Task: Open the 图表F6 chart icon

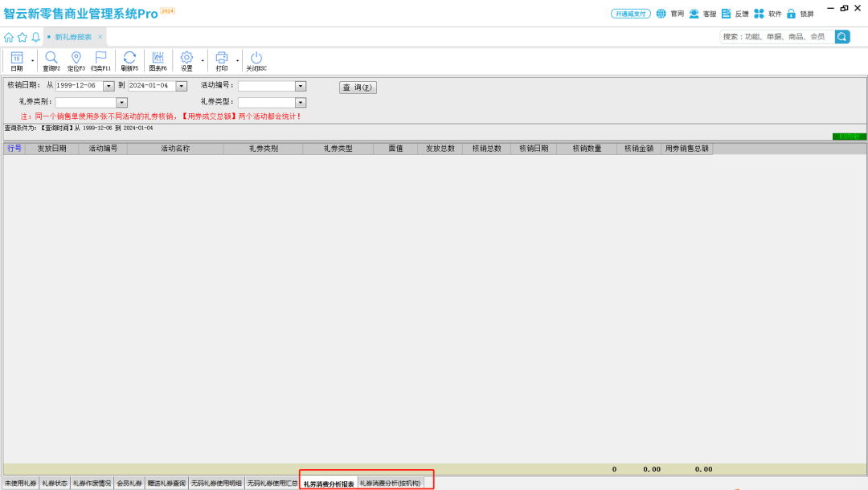Action: coord(158,59)
